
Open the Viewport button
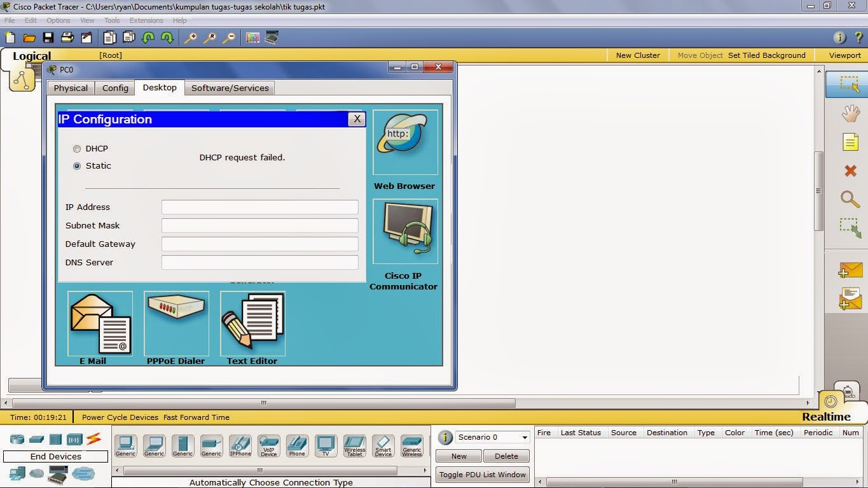tap(845, 55)
